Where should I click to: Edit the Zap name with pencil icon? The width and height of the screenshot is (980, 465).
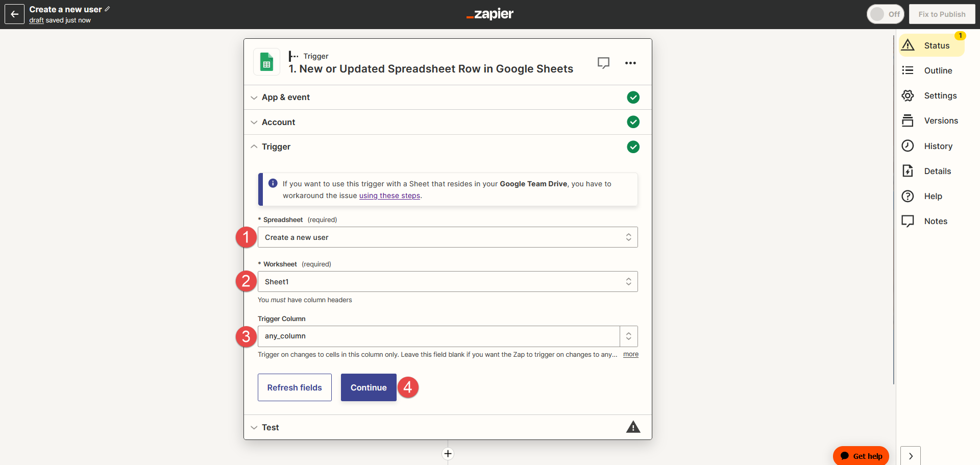107,9
